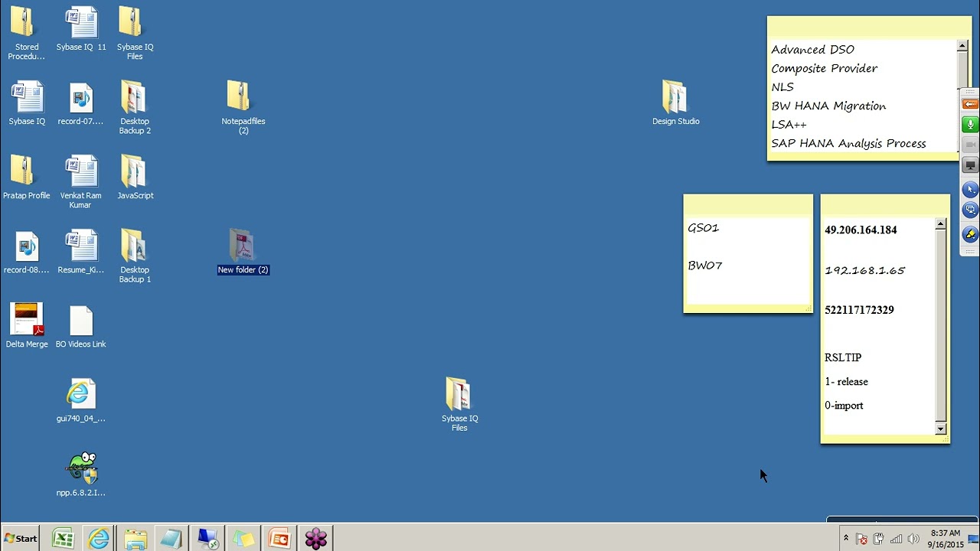The image size is (980, 551).
Task: Click the Start button
Action: 21,539
